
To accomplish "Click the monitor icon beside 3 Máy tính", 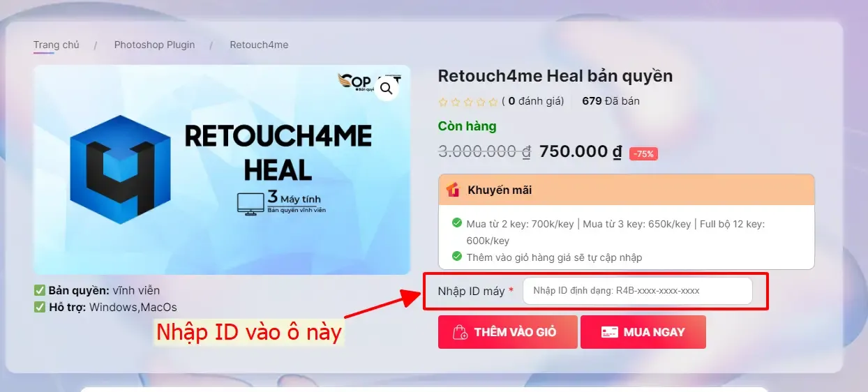I will pos(250,203).
